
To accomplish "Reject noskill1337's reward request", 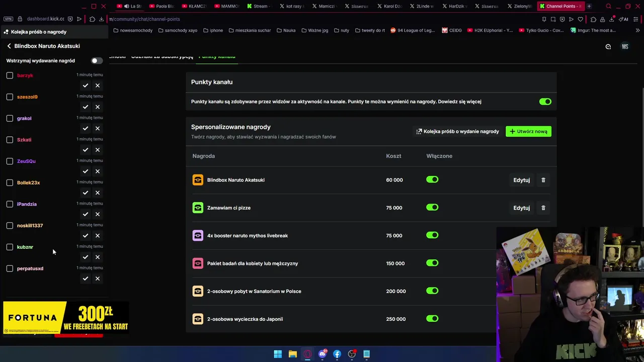I will (98, 236).
